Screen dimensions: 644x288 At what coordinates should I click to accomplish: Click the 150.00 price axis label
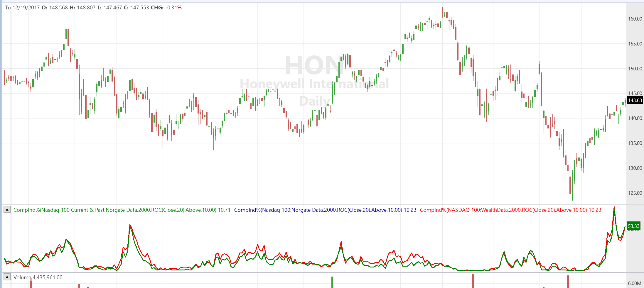(x=635, y=69)
